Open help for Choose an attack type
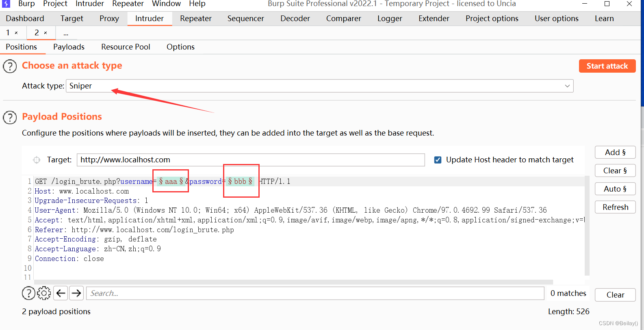This screenshot has width=644, height=330. tap(10, 66)
